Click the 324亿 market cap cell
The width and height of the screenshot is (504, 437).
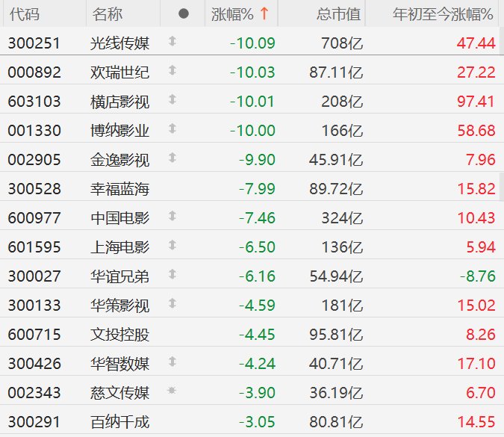click(x=342, y=218)
